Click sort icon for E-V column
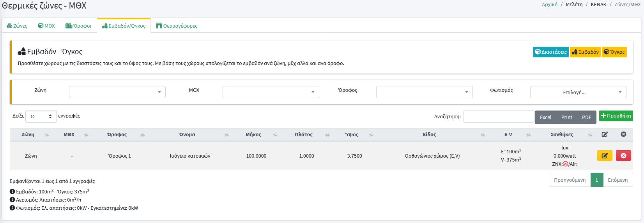 [528, 135]
